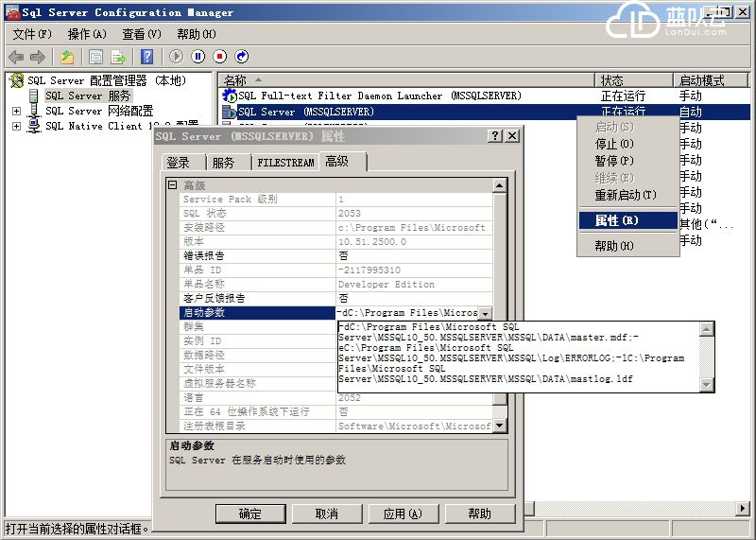Sort by the 名称 column header
The width and height of the screenshot is (756, 540).
(x=407, y=80)
